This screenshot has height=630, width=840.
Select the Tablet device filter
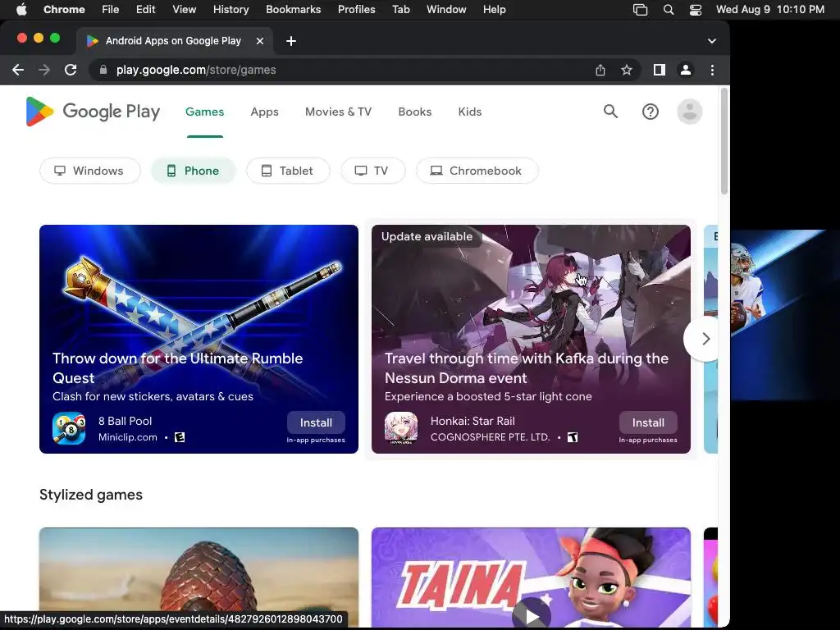pyautogui.click(x=288, y=171)
